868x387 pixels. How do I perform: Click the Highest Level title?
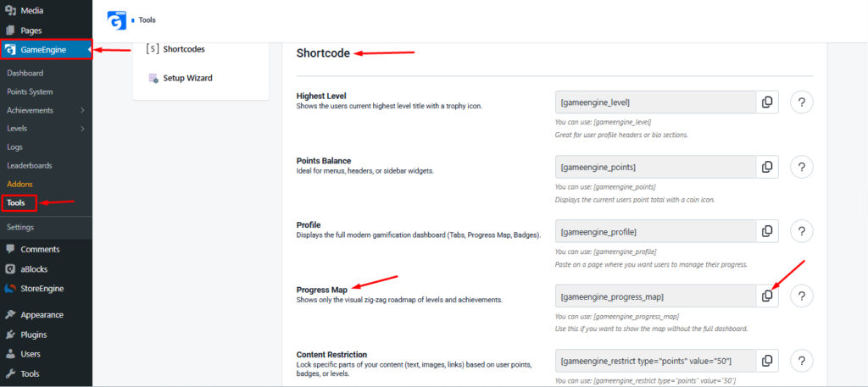(x=321, y=97)
